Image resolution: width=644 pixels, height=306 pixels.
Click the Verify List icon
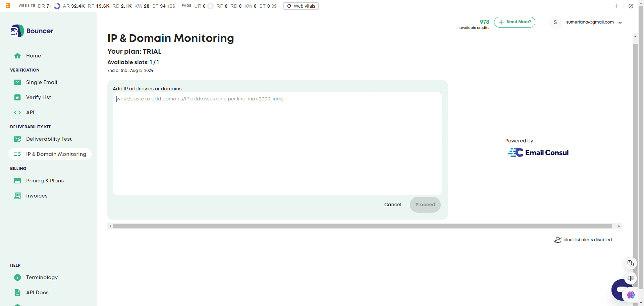(17, 97)
